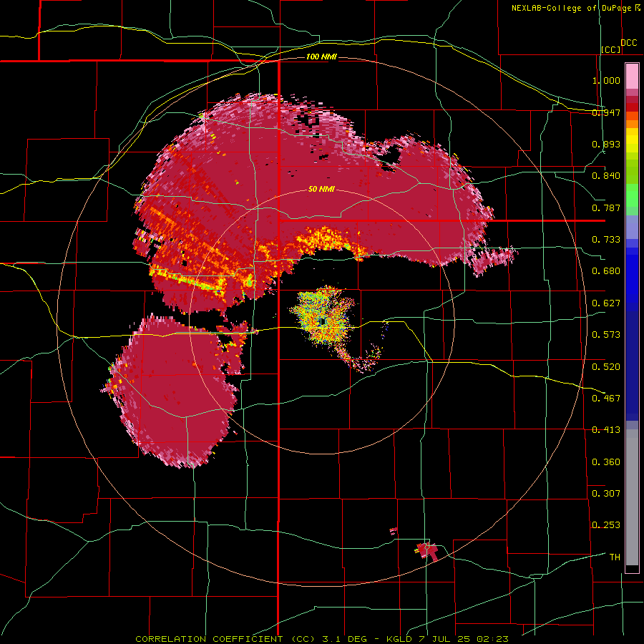
Task: Click the 0.893 color scale value
Action: pos(606,144)
